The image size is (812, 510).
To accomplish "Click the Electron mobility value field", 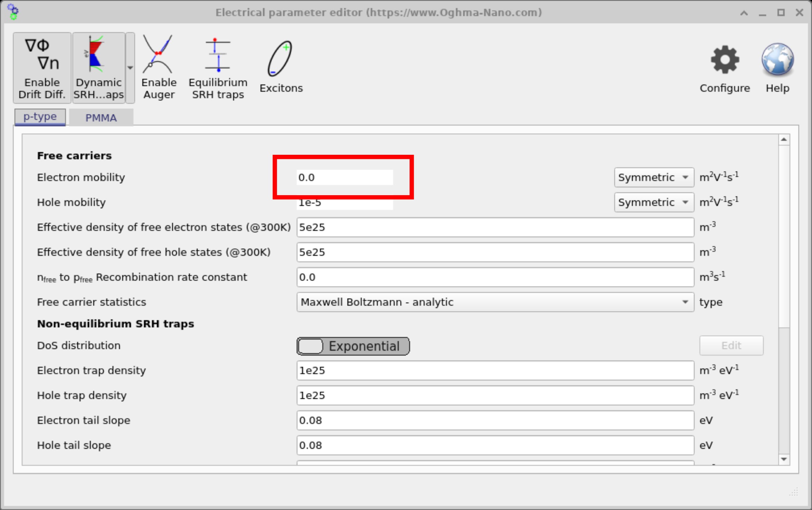I will (344, 177).
